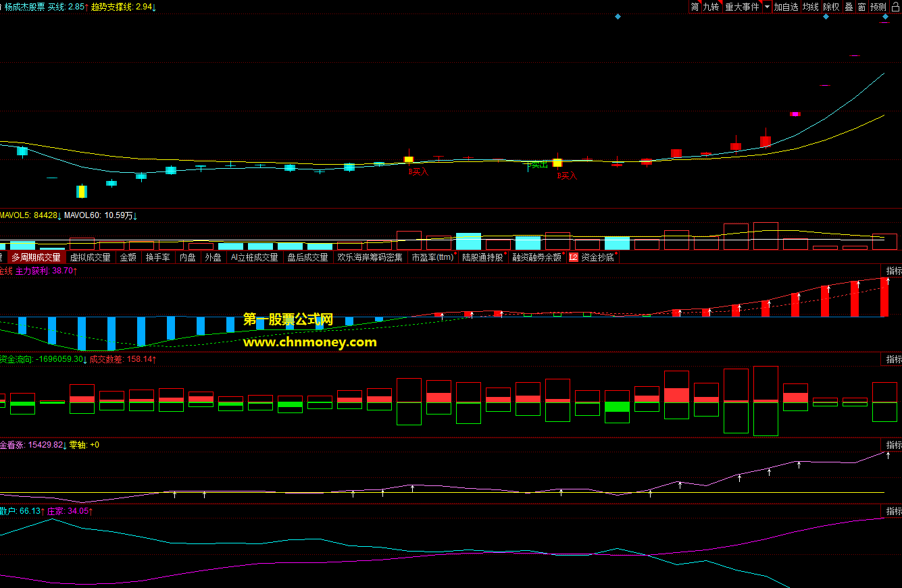Click the 零轴: +0 label
The height and width of the screenshot is (588, 902).
point(84,445)
